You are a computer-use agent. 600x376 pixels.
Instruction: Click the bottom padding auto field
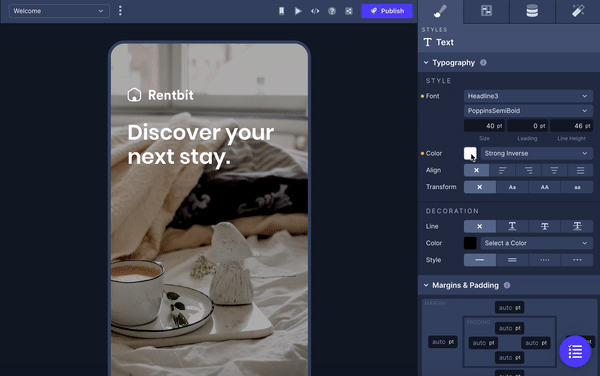(510, 358)
